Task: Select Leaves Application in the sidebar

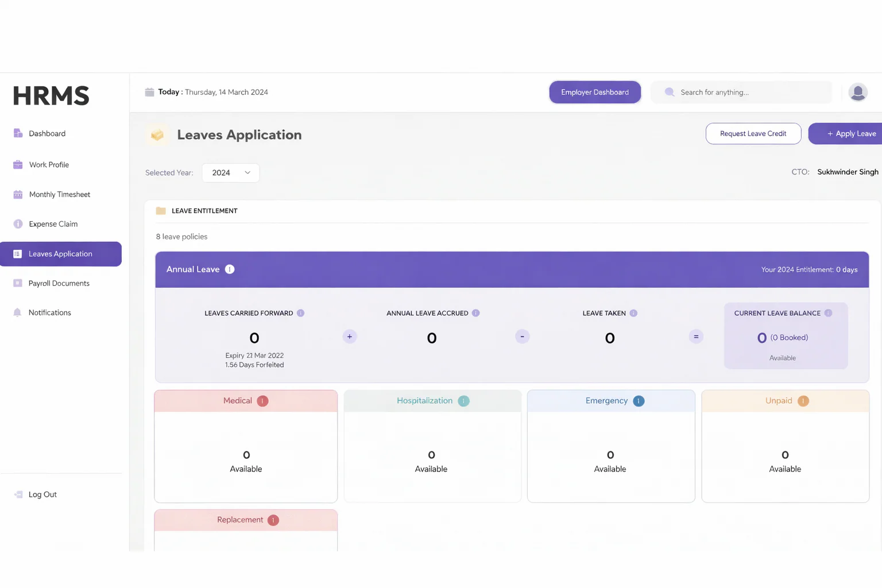Action: (x=61, y=254)
